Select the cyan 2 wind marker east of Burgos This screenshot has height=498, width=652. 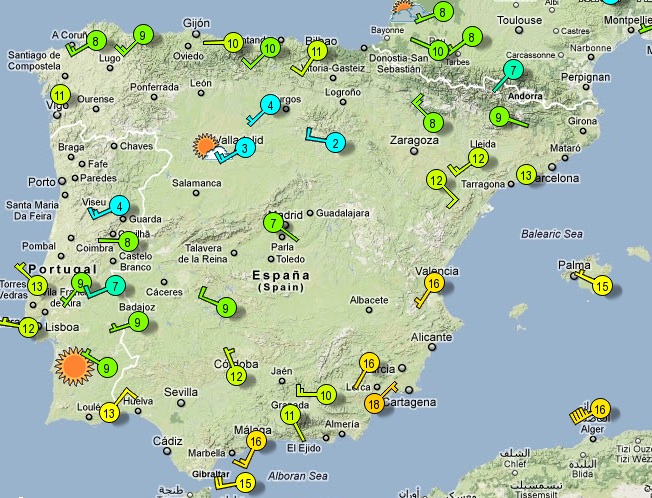pyautogui.click(x=336, y=143)
